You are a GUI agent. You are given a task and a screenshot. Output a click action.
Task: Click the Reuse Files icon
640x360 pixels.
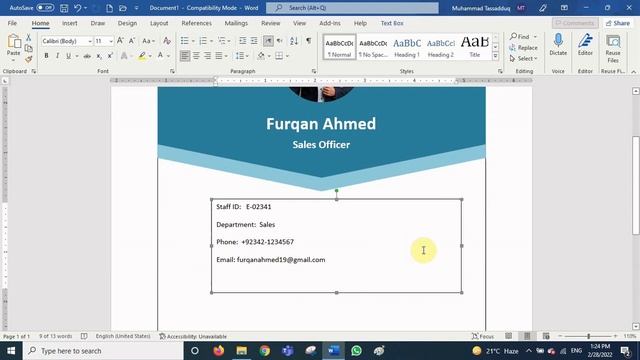(613, 41)
